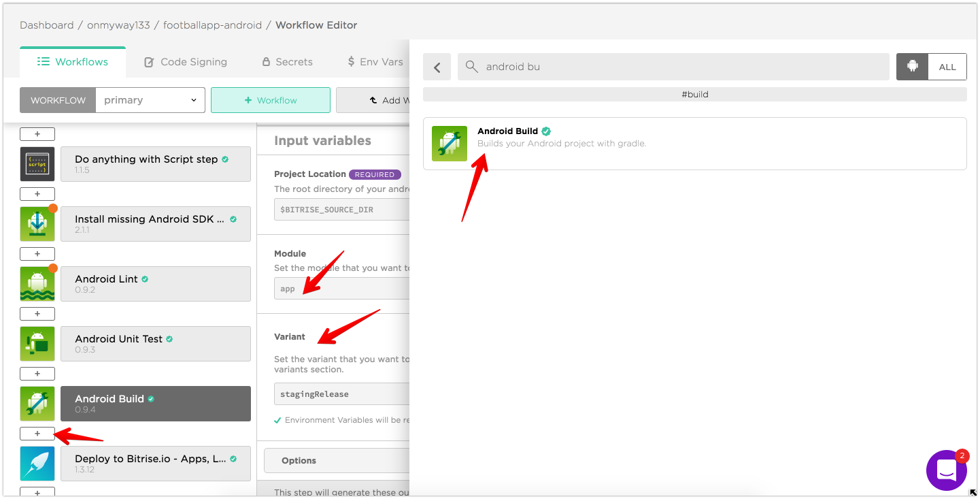Open the Env Vars tab
The width and height of the screenshot is (980, 499).
tap(375, 62)
